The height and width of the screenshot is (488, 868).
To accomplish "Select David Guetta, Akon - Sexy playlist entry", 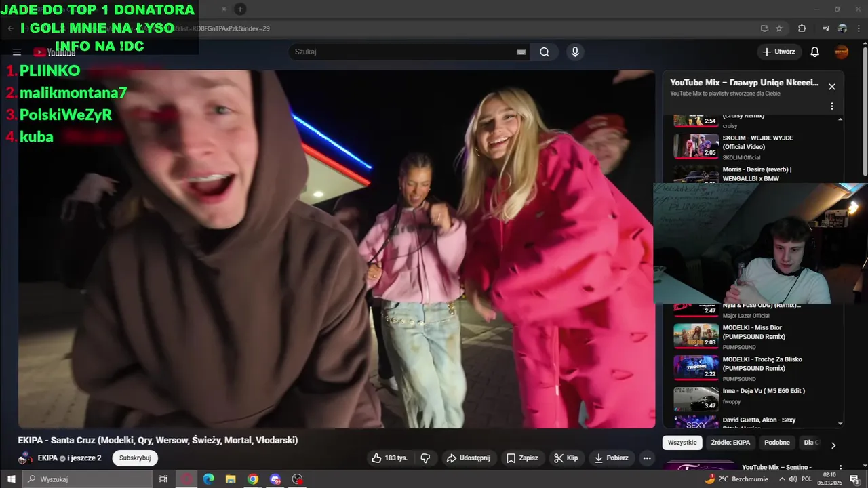I will (x=755, y=422).
